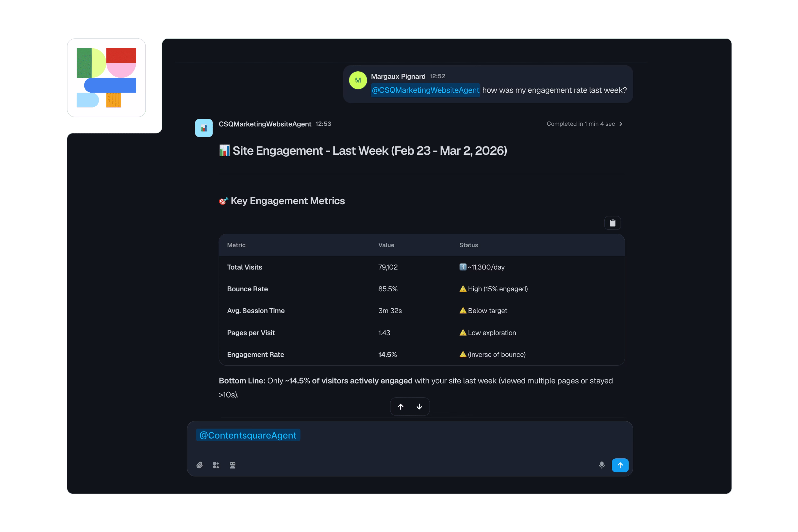
Task: Open the @CSQMarketingWebsiteAgent mention dropdown
Action: (425, 90)
